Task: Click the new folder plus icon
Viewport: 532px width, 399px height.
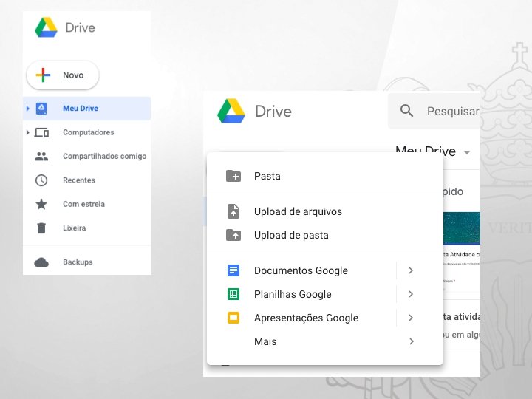Action: (x=233, y=176)
